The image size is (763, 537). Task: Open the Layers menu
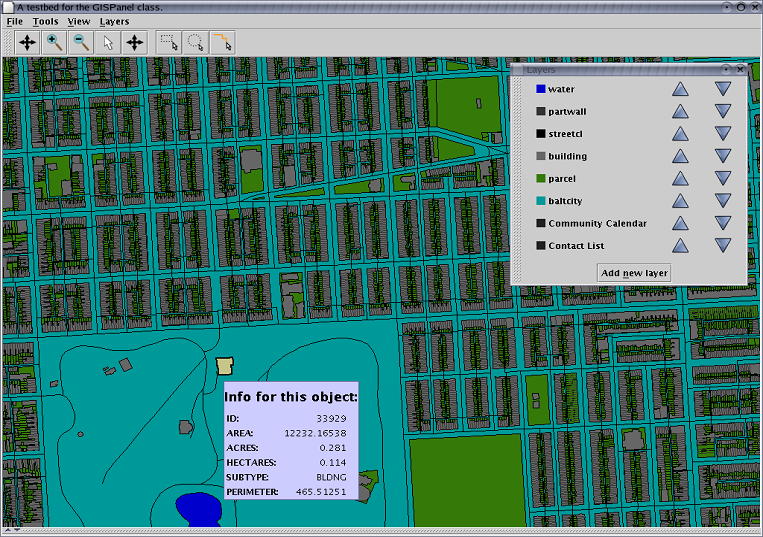click(x=114, y=21)
